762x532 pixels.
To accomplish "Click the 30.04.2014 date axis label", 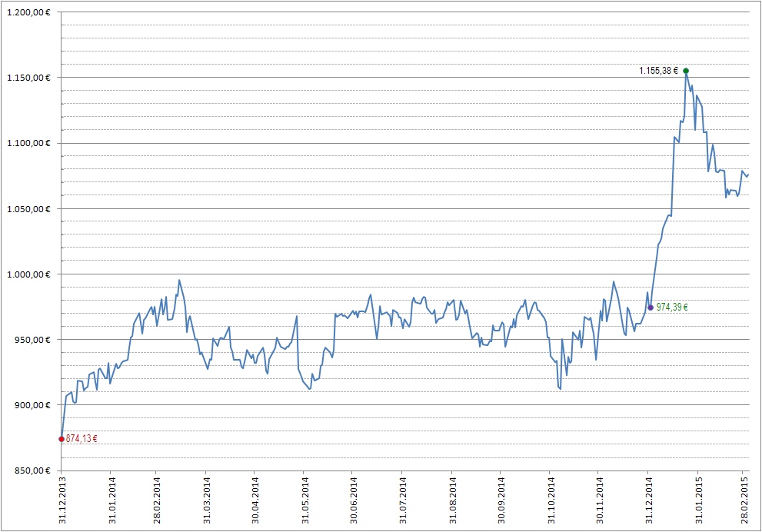I will click(255, 500).
